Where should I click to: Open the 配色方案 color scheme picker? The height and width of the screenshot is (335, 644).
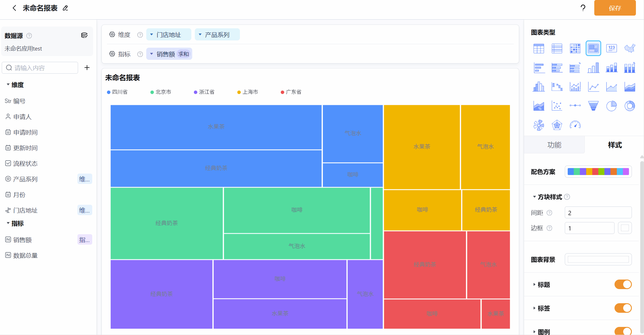(598, 172)
